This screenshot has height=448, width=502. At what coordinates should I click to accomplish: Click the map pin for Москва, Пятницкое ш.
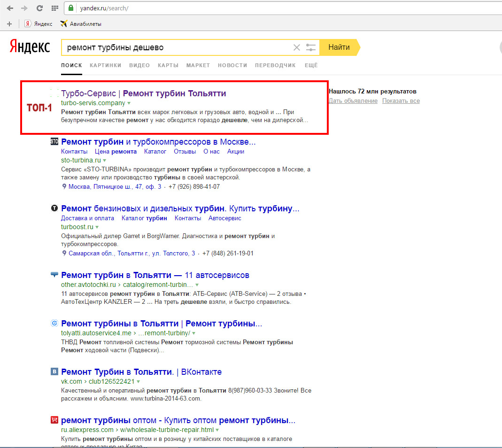(64, 187)
